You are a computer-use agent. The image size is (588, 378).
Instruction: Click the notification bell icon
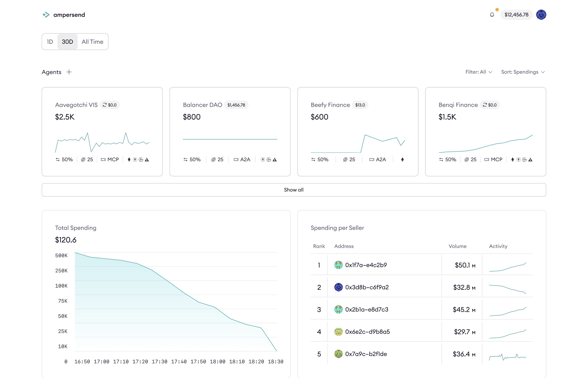[x=492, y=15]
